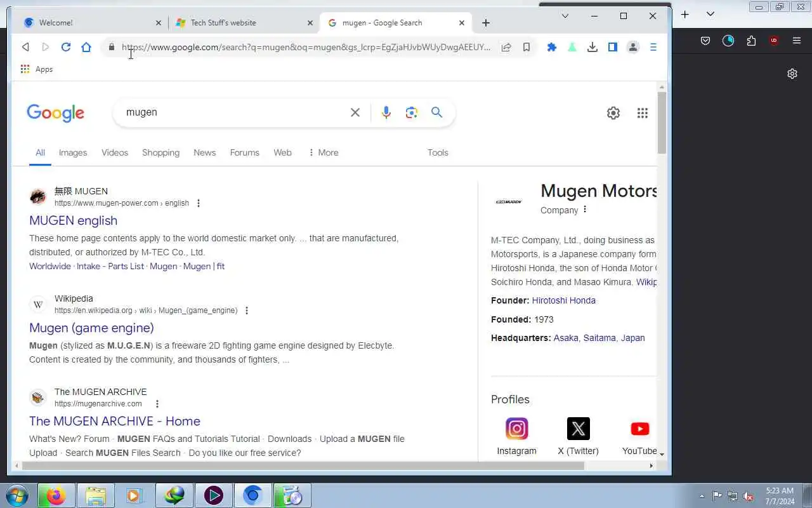Switch to the Welcome! tab
The image size is (812, 508).
pyautogui.click(x=92, y=23)
